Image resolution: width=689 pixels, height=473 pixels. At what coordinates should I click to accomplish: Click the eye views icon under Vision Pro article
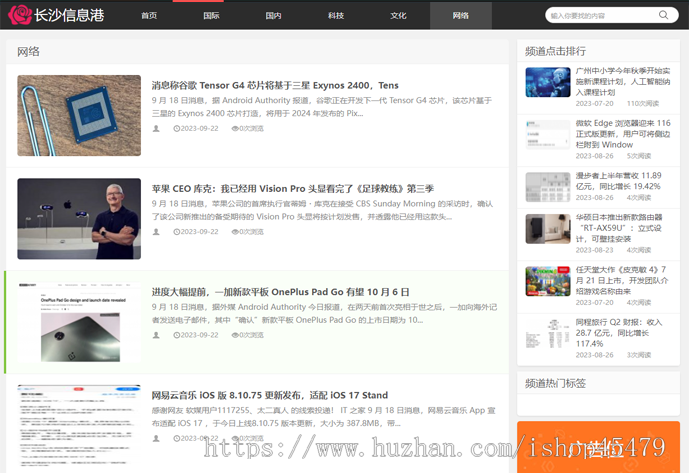235,232
